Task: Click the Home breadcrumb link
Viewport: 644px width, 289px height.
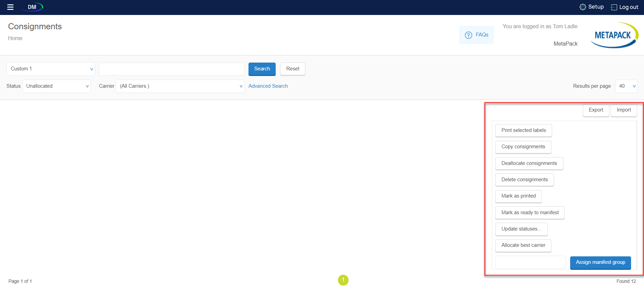Action: 15,38
